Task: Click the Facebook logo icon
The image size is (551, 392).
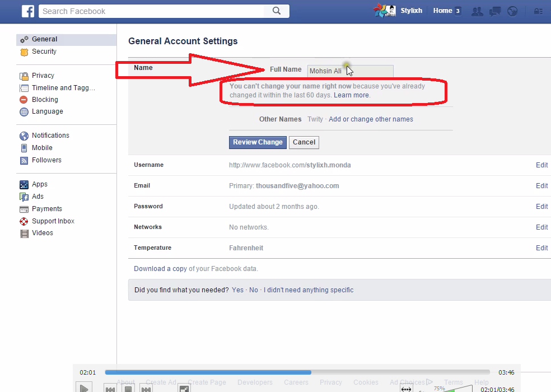Action: [x=28, y=11]
